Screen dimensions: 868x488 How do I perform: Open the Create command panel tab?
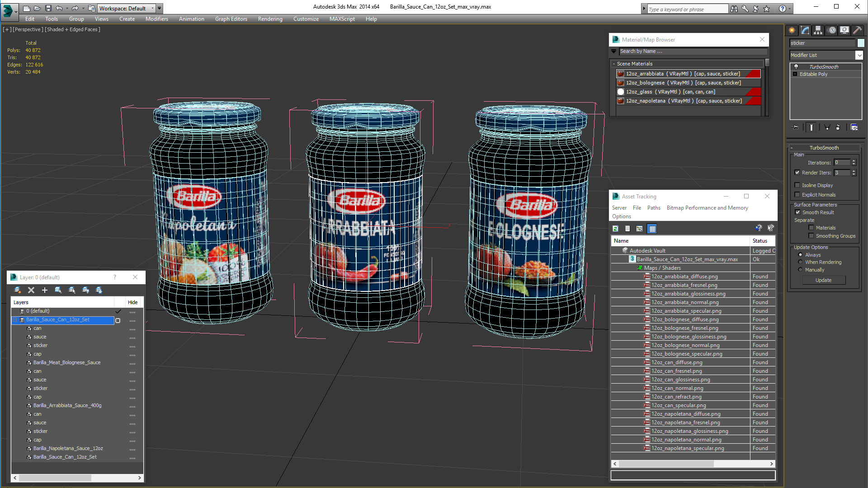[792, 30]
